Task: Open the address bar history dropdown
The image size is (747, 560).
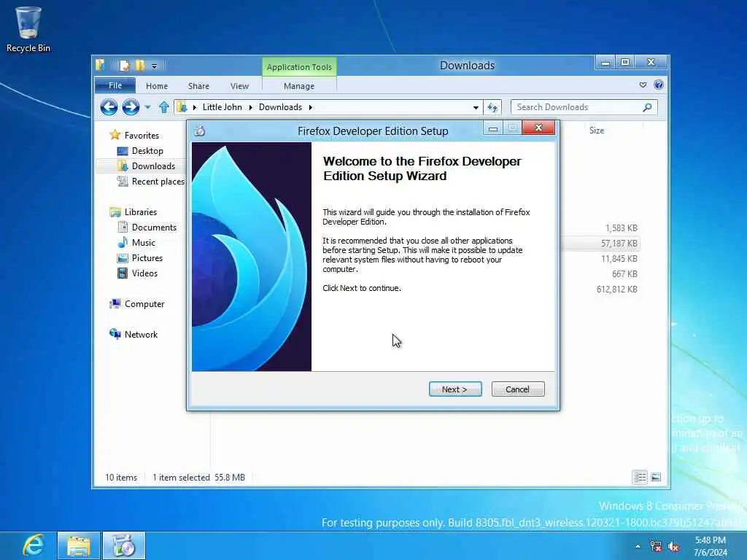Action: 476,108
